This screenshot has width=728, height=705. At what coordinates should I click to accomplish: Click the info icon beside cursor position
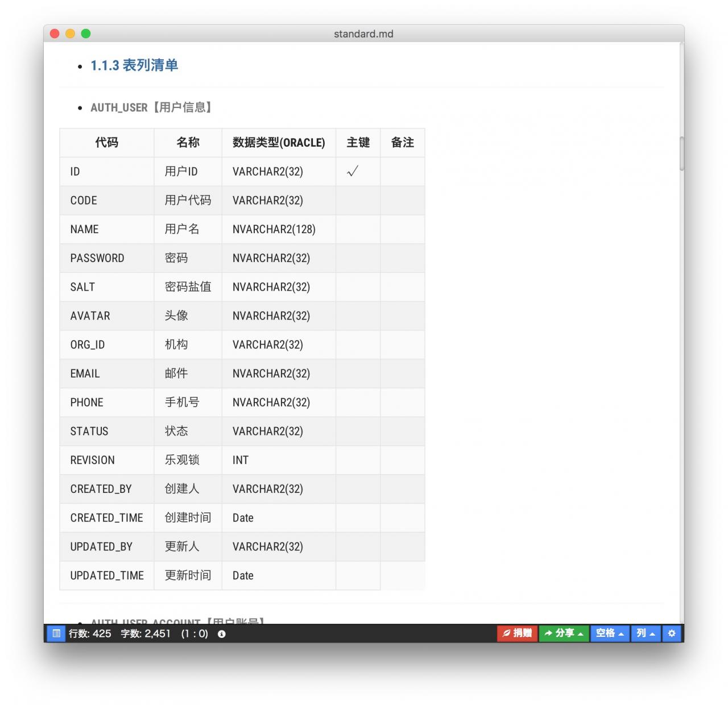[222, 634]
